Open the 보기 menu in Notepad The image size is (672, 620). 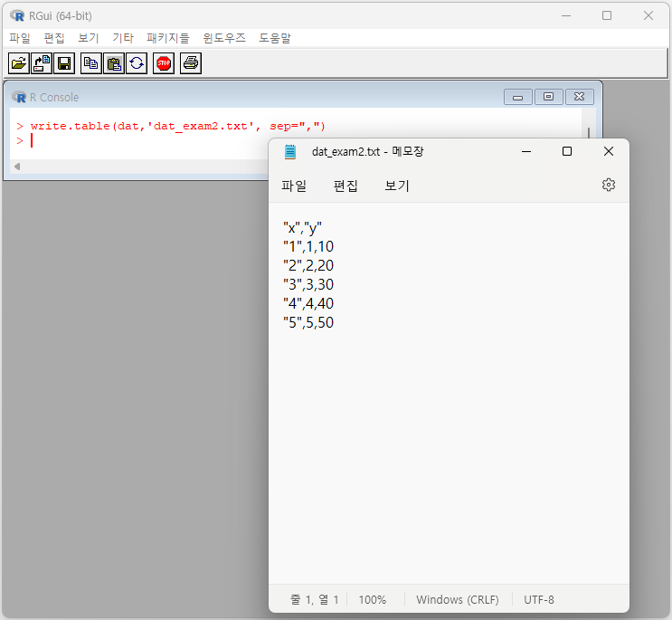[397, 186]
